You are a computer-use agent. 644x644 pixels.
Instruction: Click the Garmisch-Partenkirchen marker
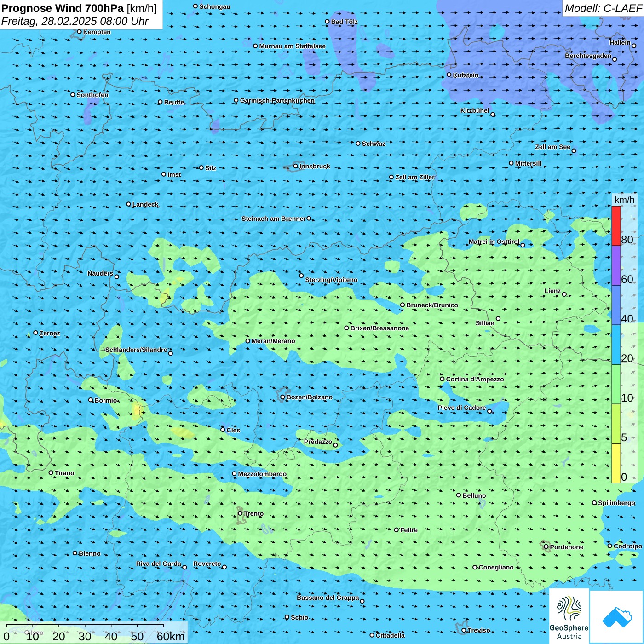click(x=236, y=100)
